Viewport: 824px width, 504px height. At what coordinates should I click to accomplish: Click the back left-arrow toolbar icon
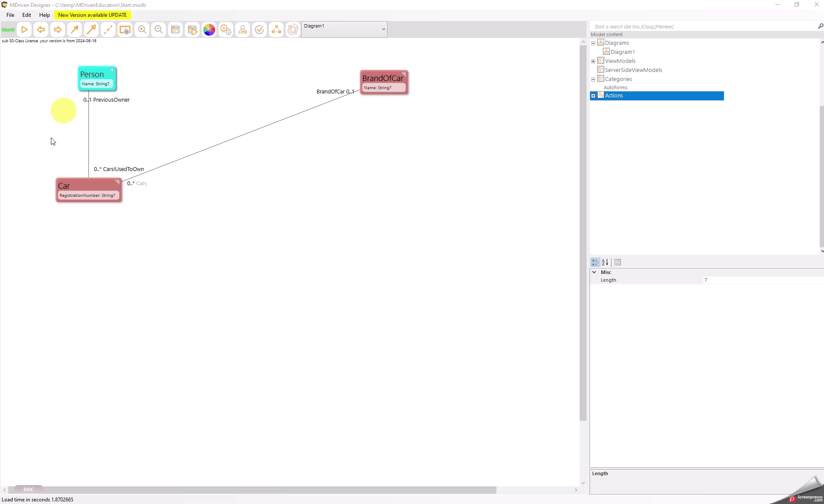[41, 30]
